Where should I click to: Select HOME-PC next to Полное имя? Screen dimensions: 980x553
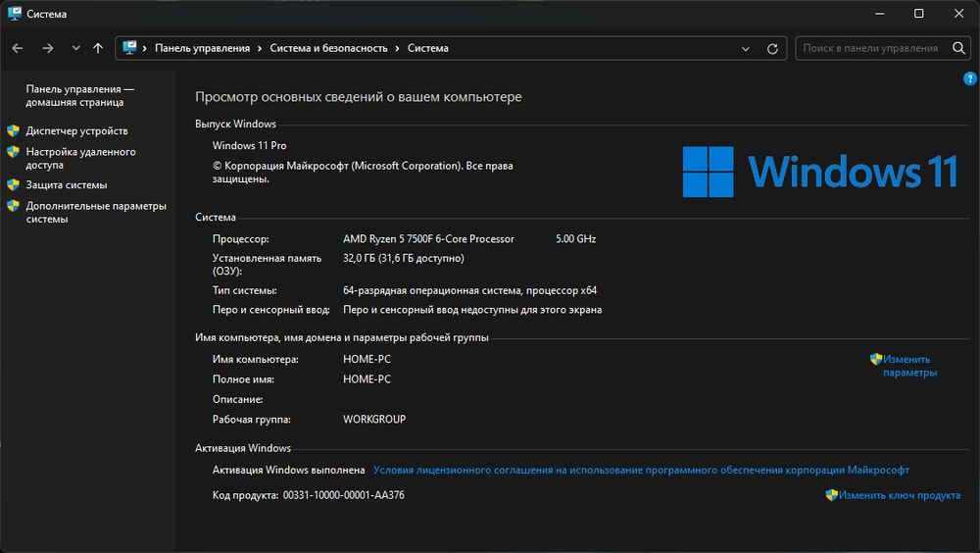[367, 379]
